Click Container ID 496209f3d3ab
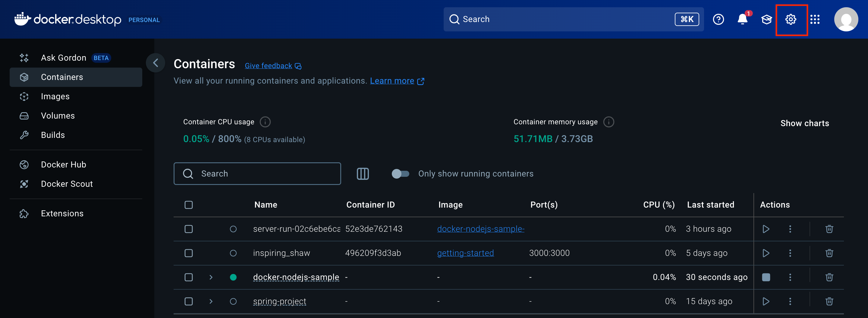The height and width of the screenshot is (318, 868). coord(373,253)
